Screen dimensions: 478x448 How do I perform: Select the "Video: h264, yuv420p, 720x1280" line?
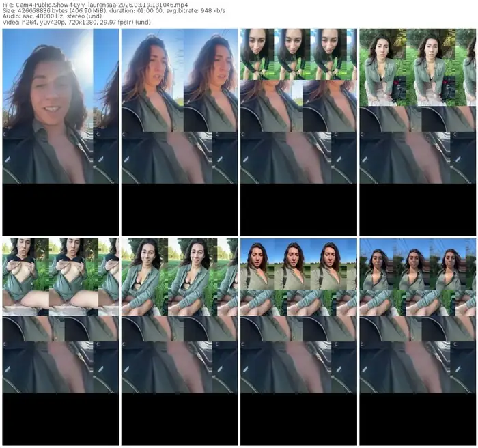[x=76, y=22]
